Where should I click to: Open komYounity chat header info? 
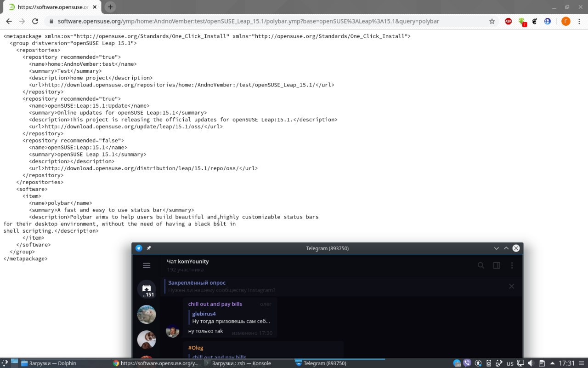188,265
